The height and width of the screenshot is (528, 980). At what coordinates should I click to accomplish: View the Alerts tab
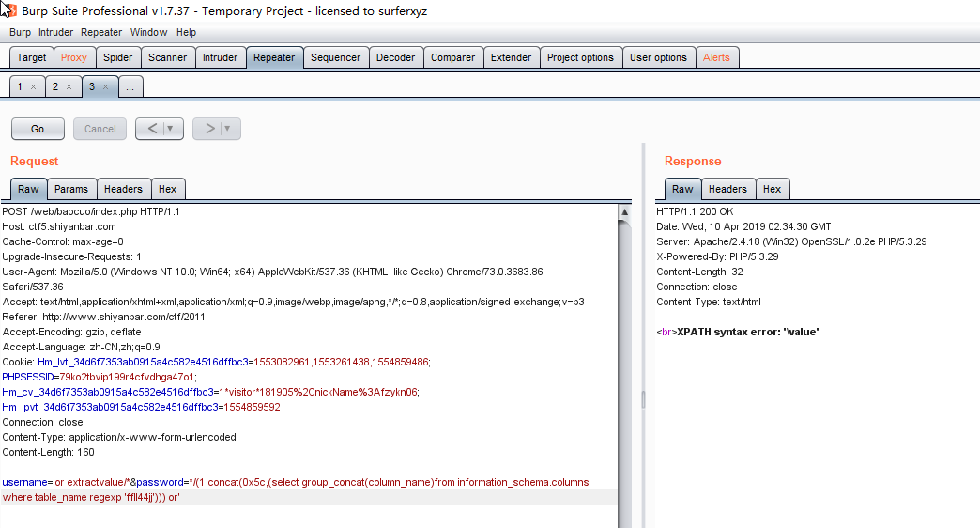pos(716,57)
